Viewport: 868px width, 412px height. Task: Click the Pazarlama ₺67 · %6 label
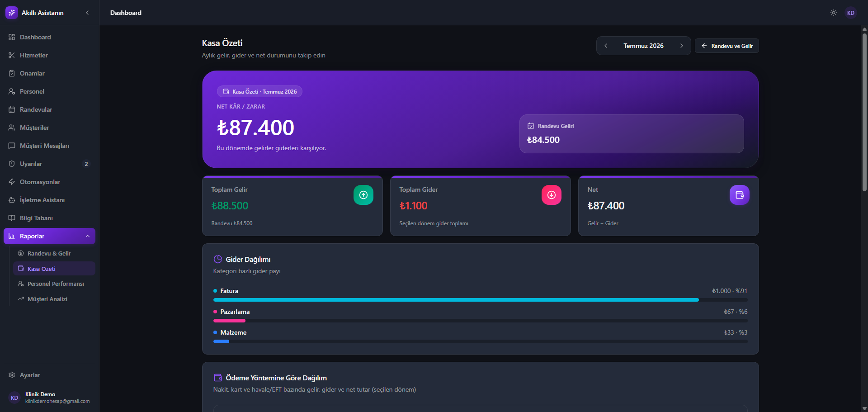(736, 312)
